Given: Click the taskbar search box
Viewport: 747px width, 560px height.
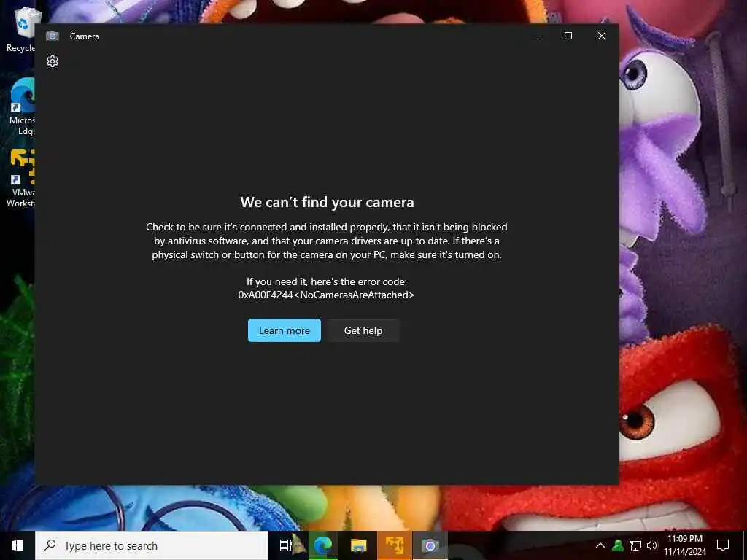Looking at the screenshot, I should tap(152, 545).
